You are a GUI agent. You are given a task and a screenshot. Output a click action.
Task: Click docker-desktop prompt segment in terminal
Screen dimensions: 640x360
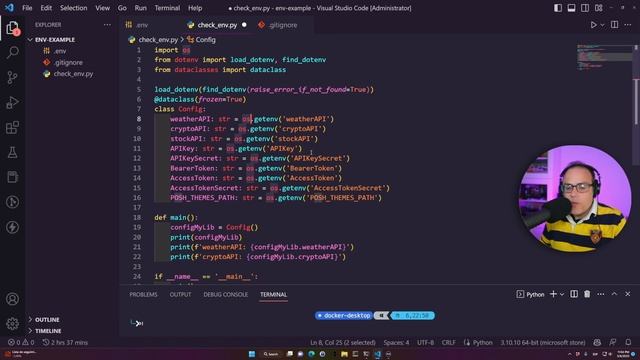pyautogui.click(x=344, y=316)
